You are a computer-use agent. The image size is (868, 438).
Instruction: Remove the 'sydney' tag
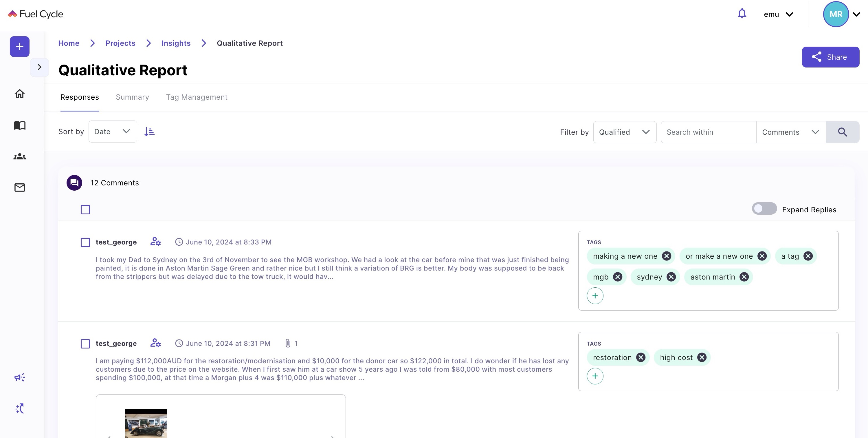tap(671, 277)
